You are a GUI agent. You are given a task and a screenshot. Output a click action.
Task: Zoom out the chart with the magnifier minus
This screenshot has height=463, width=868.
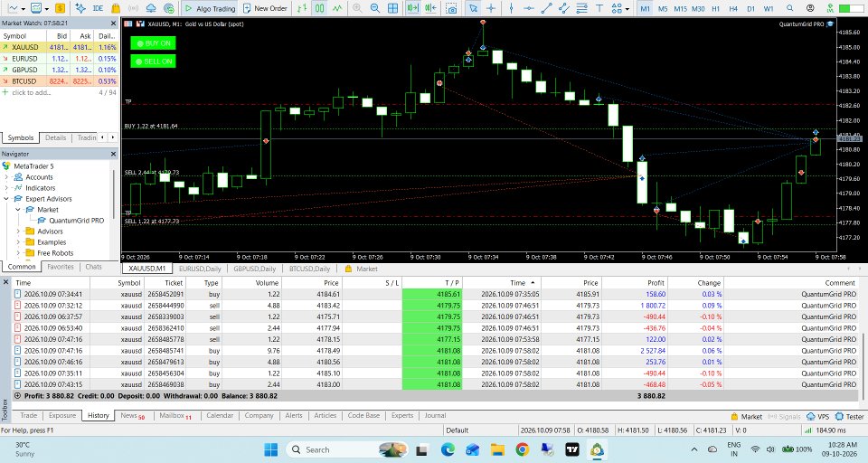[x=374, y=8]
